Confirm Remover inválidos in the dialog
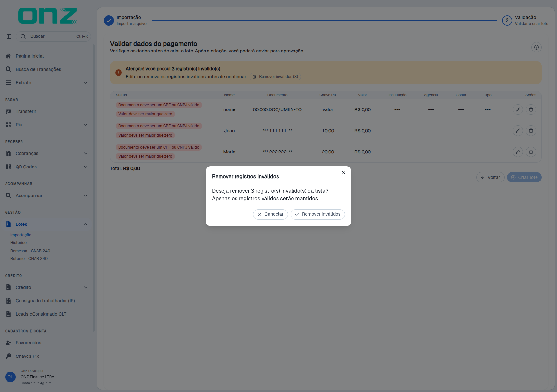 click(318, 214)
